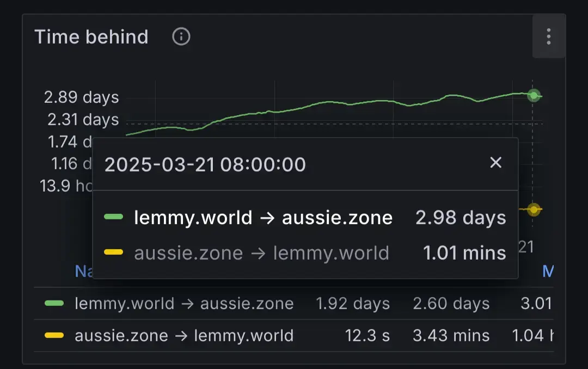
Task: Select aussie.zone → lemmy.world row in tooltip
Action: pyautogui.click(x=261, y=253)
